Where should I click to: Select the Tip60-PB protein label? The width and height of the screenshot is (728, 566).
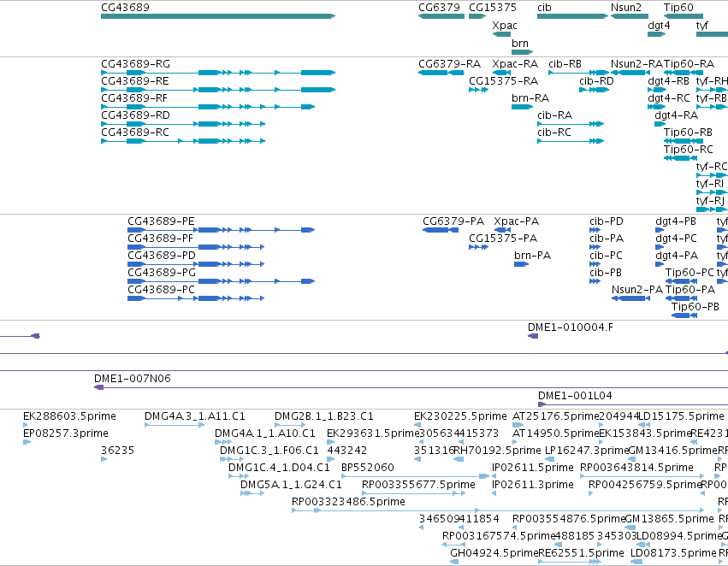(x=695, y=307)
